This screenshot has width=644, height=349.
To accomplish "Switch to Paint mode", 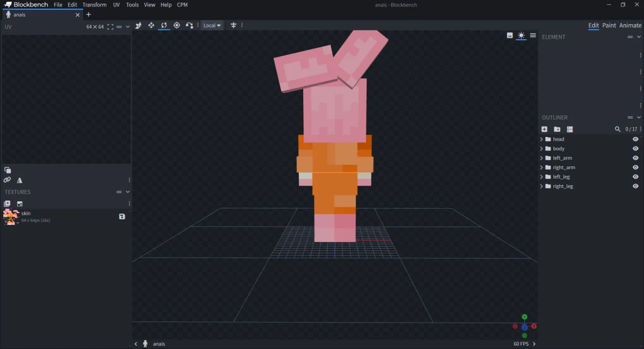I will coord(609,25).
